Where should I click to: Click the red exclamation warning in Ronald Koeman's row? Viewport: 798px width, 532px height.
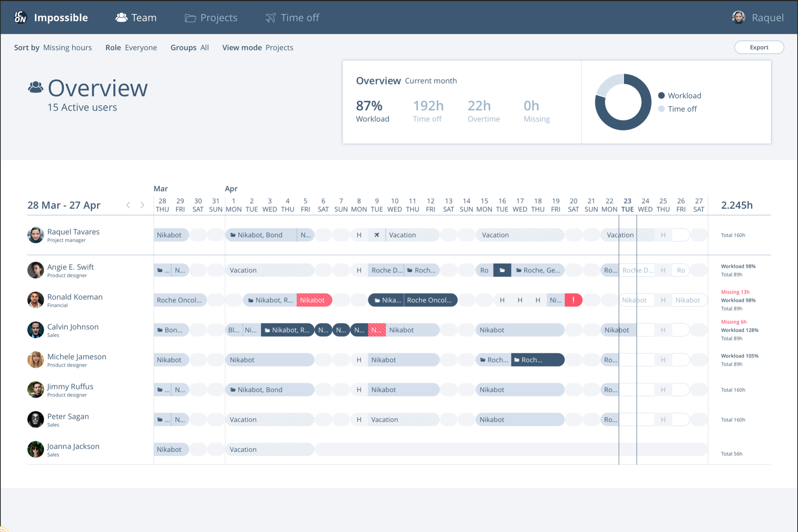click(573, 300)
